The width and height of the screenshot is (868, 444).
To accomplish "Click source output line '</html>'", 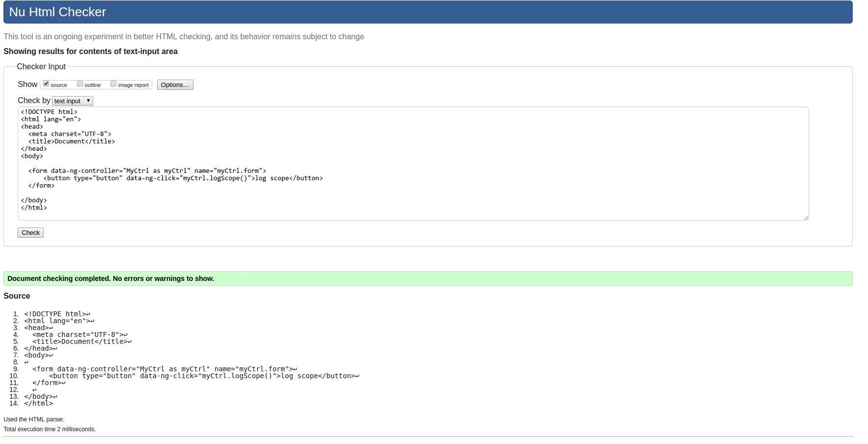I will click(x=39, y=403).
